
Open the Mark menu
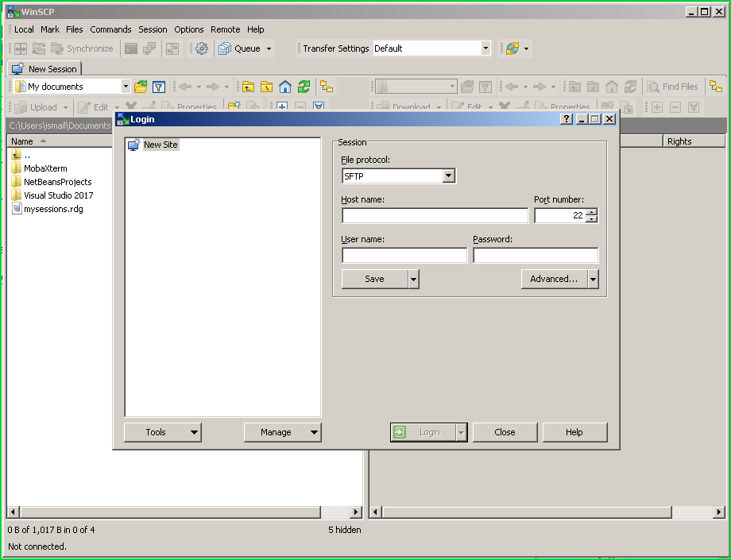coord(50,29)
